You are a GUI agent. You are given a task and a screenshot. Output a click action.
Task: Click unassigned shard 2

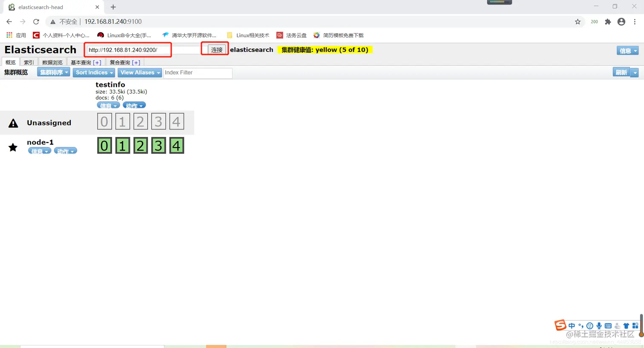tap(140, 122)
